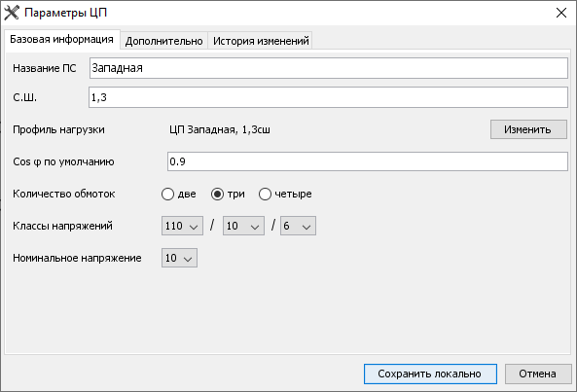Click the С.Ш. label
This screenshot has width=577, height=392.
[24, 98]
